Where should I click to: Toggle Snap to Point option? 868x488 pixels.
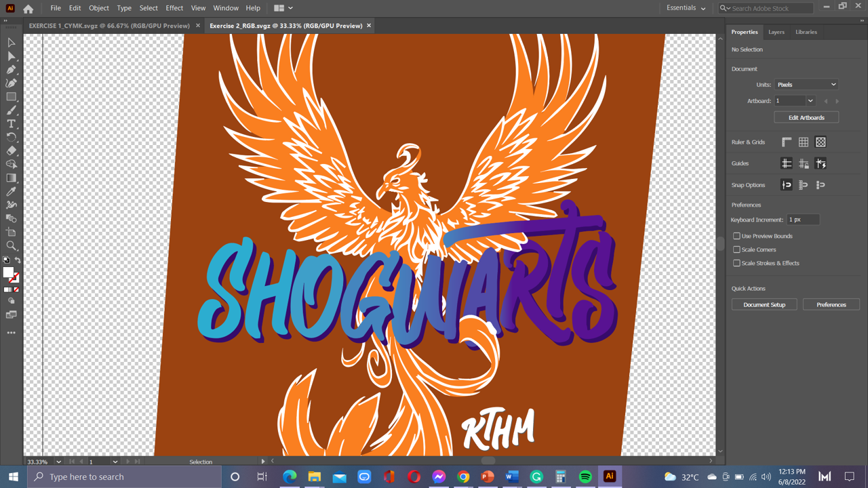point(787,185)
